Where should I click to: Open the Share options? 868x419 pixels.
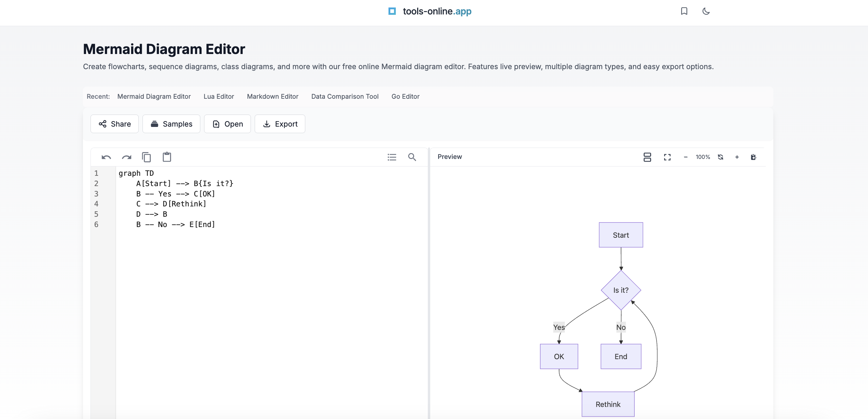point(115,124)
